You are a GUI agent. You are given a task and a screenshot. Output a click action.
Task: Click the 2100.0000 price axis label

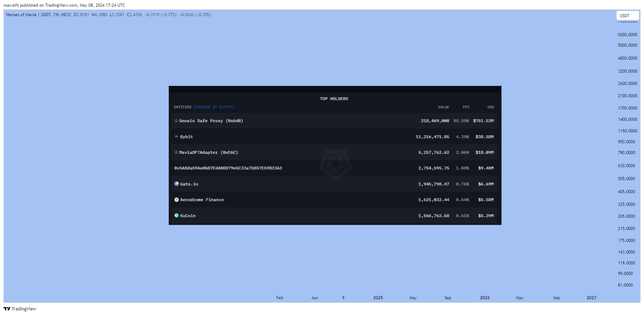(628, 96)
